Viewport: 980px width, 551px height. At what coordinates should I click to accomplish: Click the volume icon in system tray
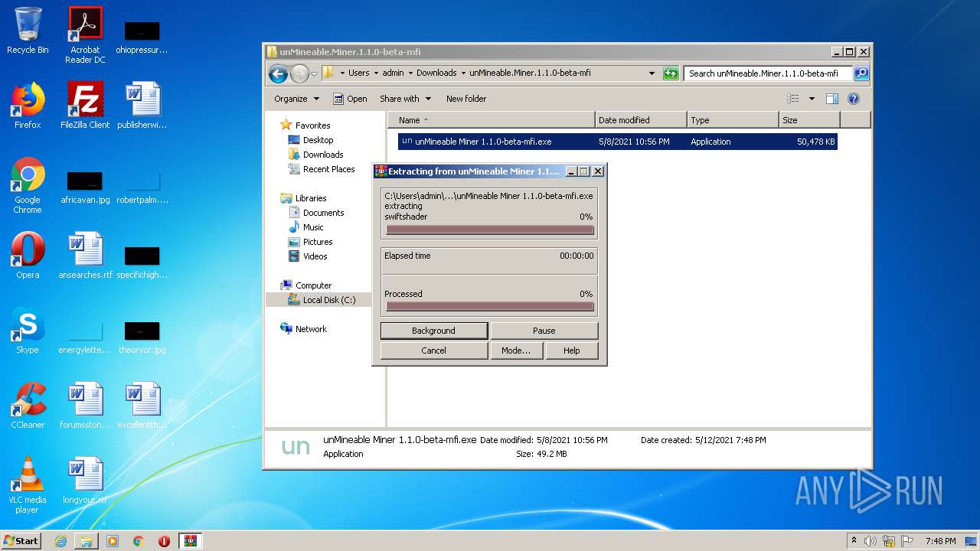pyautogui.click(x=871, y=541)
